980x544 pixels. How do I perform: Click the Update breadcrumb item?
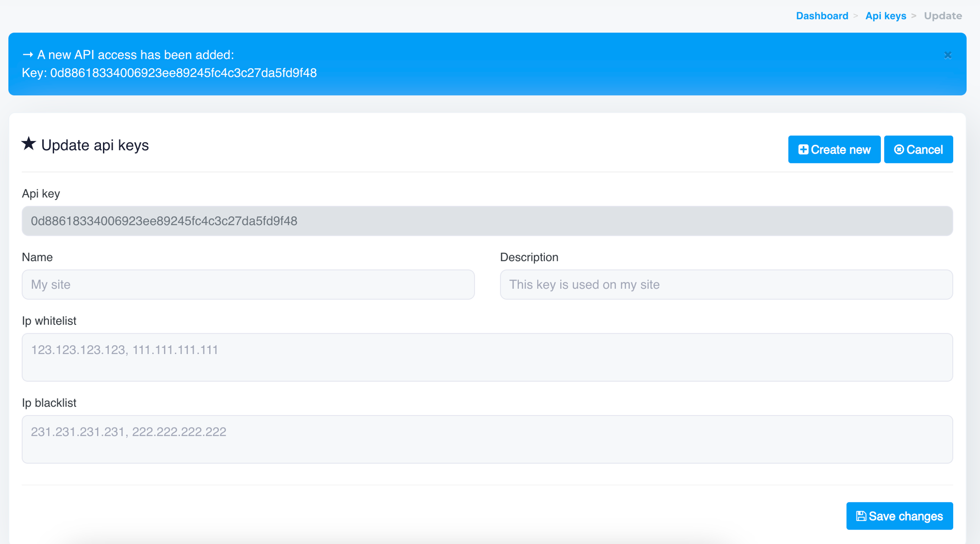[943, 16]
